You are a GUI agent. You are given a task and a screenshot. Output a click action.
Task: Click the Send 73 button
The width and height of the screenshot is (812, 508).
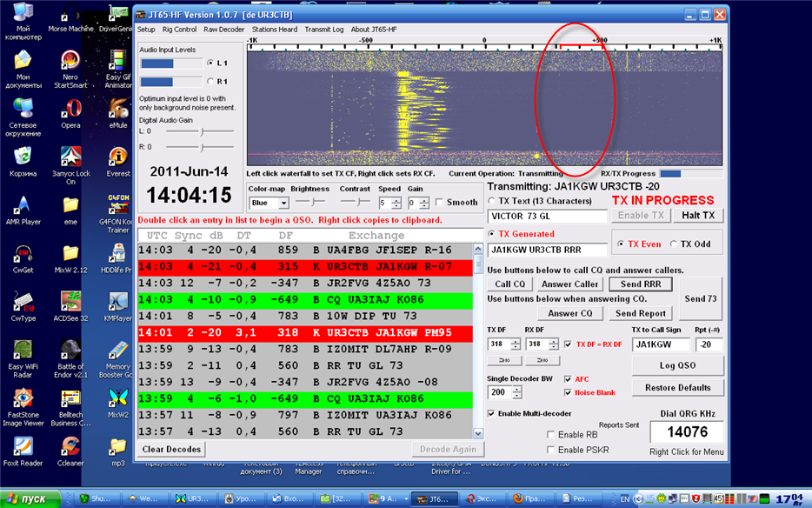point(701,298)
